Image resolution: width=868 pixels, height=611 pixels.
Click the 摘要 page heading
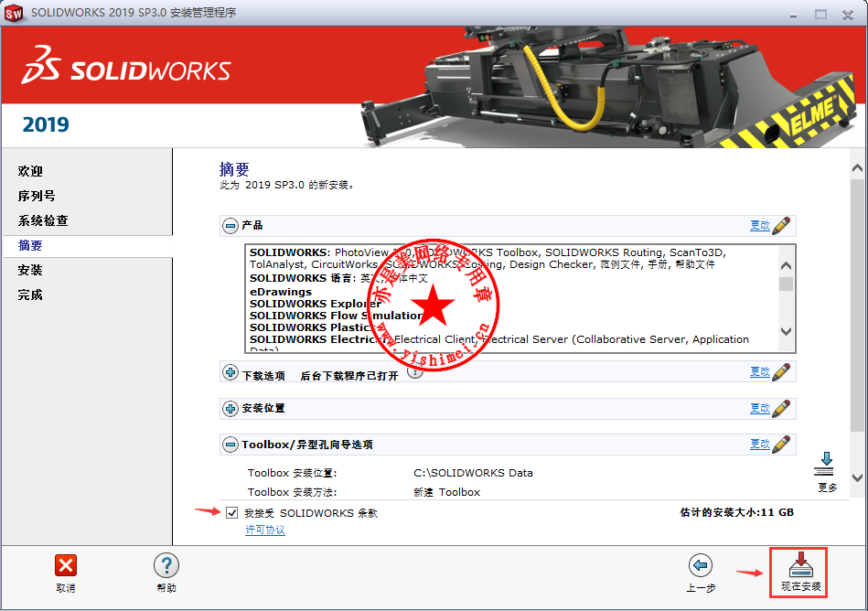[x=234, y=169]
